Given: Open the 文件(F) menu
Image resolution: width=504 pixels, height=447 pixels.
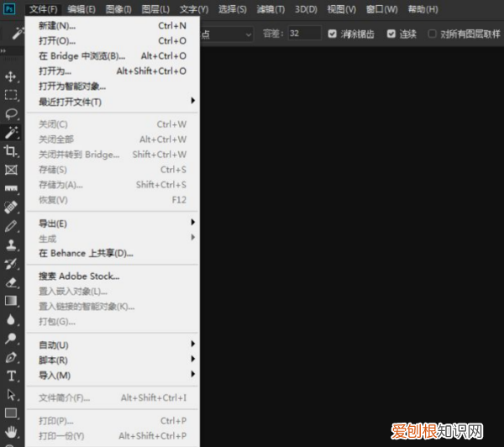Looking at the screenshot, I should tap(43, 9).
